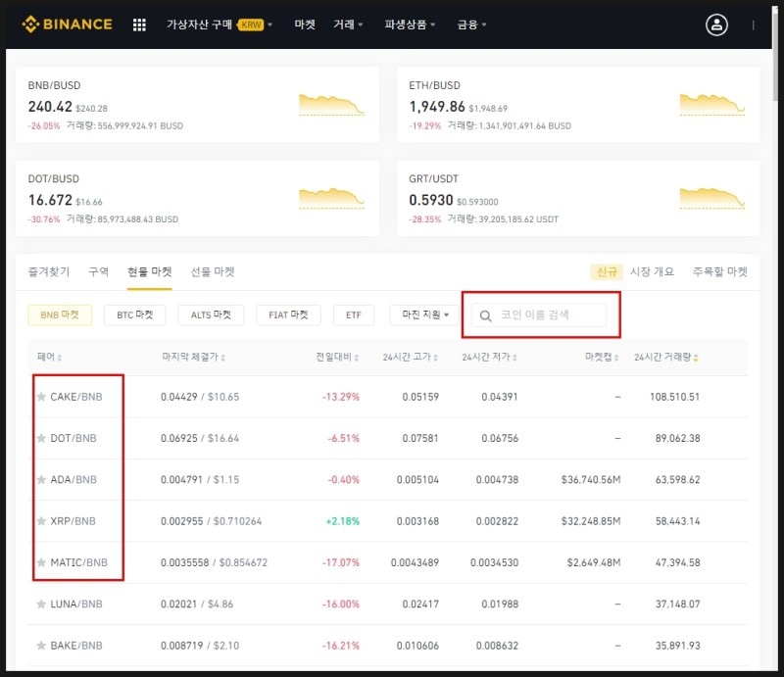Favorite the CAKE/BNB pair star
The height and width of the screenshot is (677, 784).
click(x=41, y=397)
